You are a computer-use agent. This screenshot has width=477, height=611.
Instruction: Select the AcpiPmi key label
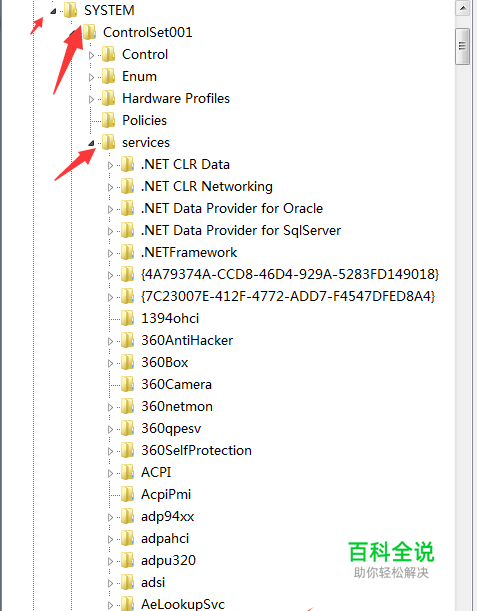(x=166, y=494)
